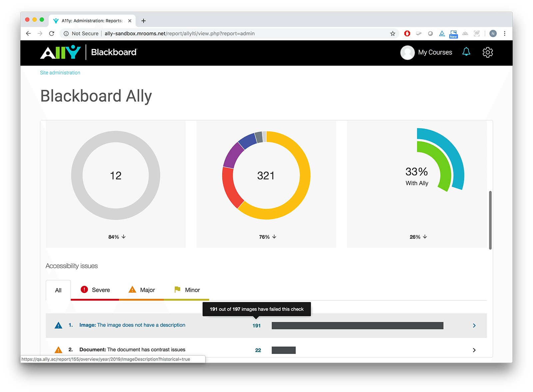Click the 26% down arrow indicator
This screenshot has width=533, height=392.
pos(418,237)
